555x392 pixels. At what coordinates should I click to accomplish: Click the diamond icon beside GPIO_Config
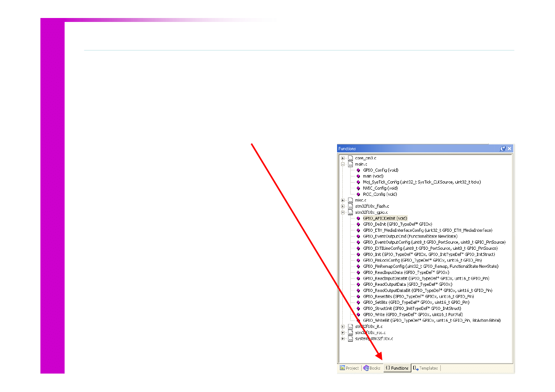(358, 170)
